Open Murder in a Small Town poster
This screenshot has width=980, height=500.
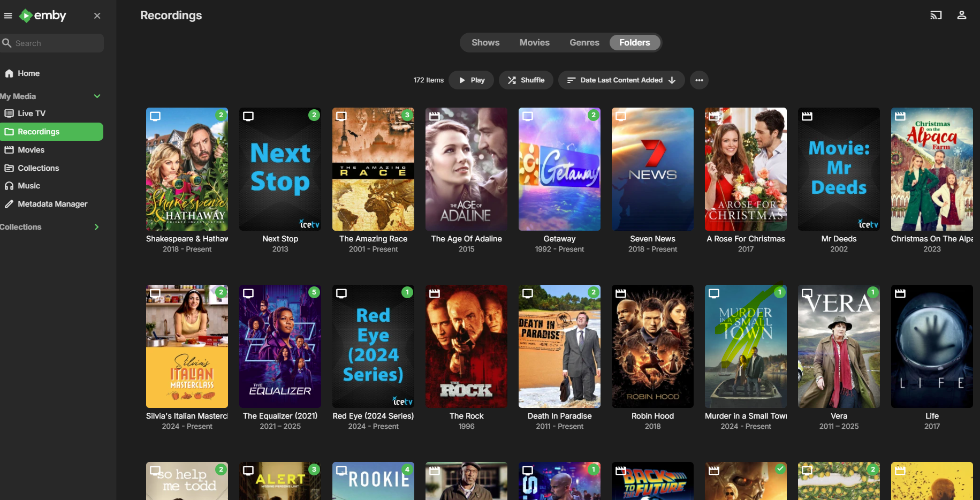coord(746,346)
